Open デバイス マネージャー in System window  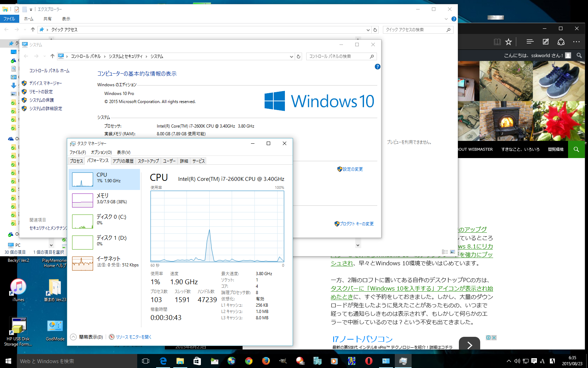pyautogui.click(x=45, y=83)
